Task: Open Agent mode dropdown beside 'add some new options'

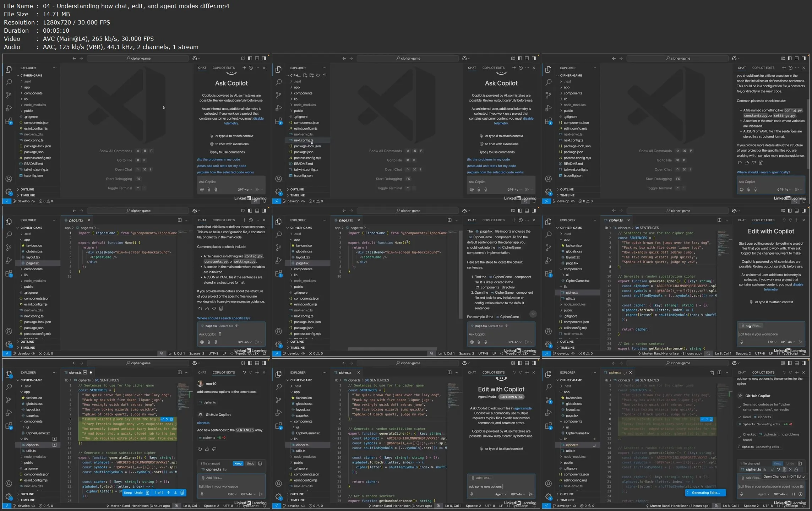Action: 501,494
